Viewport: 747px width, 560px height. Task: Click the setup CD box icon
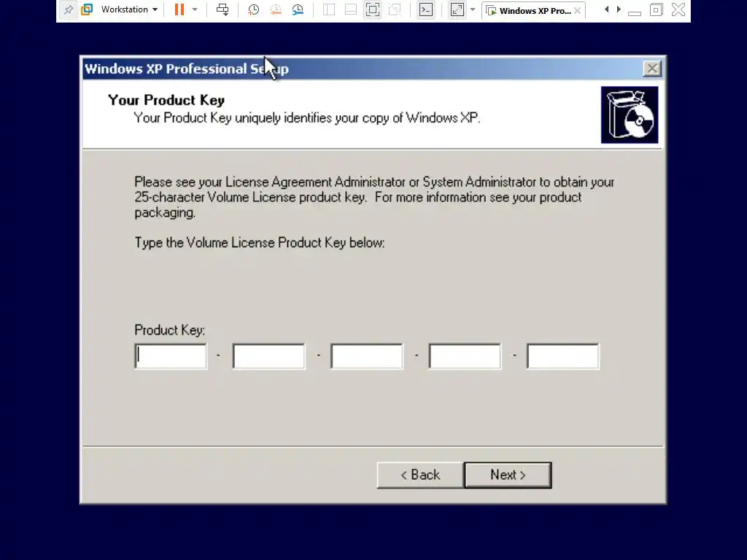630,114
